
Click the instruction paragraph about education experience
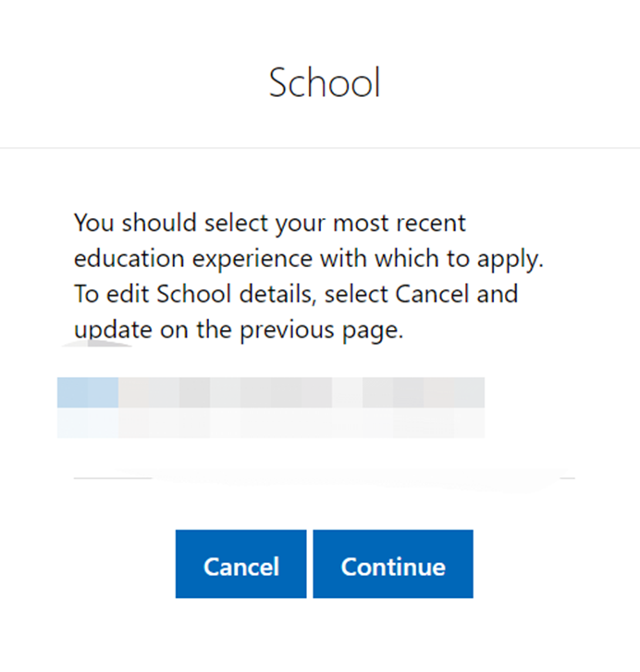(x=308, y=276)
